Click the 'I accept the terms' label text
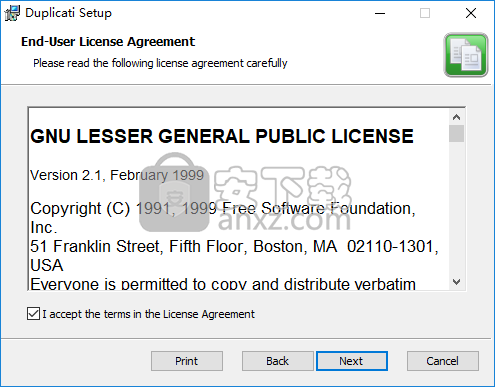The height and width of the screenshot is (387, 495). [148, 314]
